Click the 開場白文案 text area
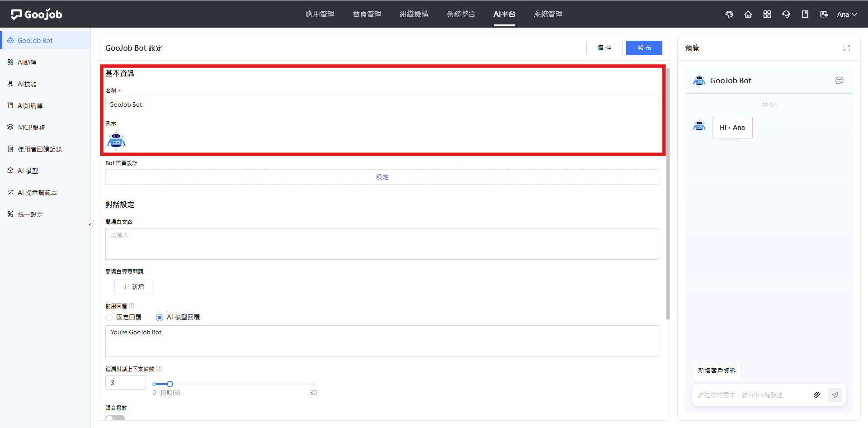 (x=382, y=244)
